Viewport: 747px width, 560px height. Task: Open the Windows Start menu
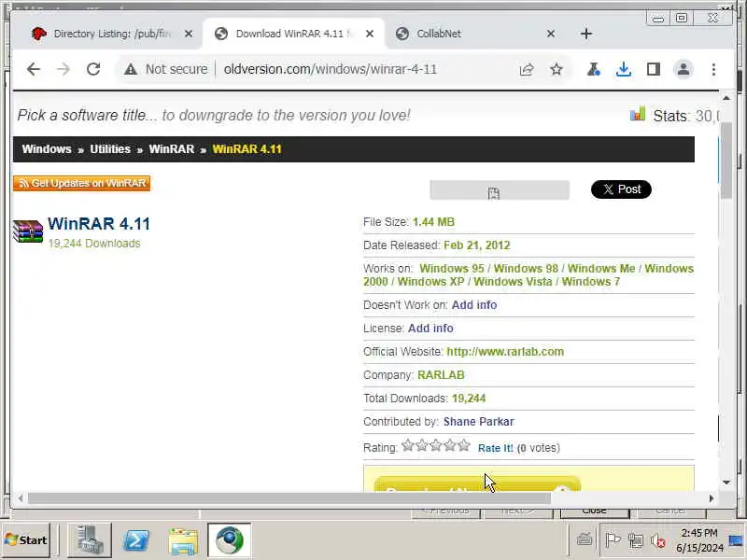tap(26, 540)
